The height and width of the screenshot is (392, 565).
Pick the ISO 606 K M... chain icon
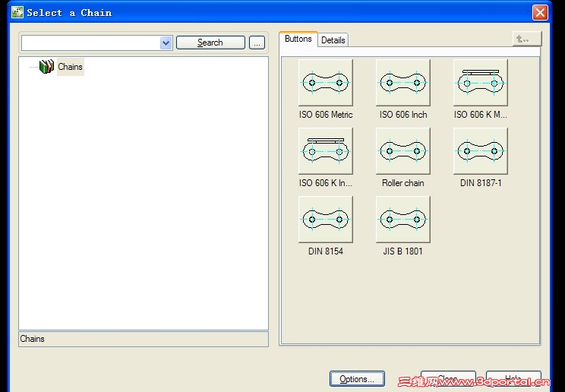point(480,83)
